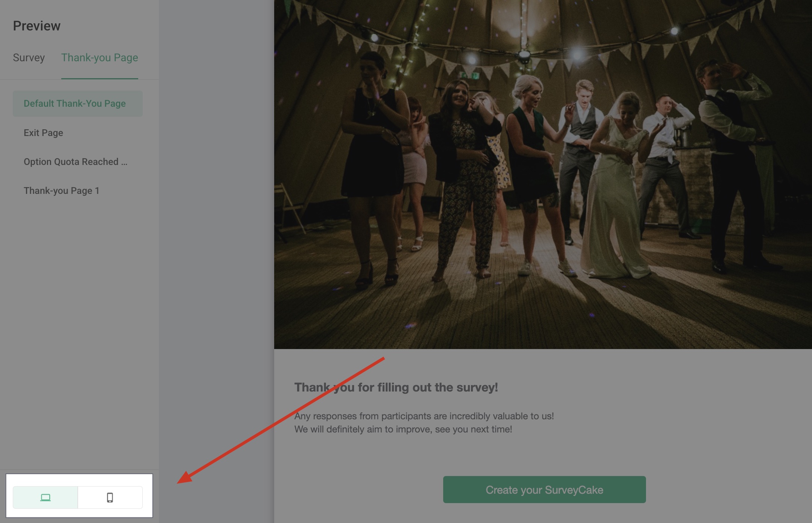This screenshot has width=812, height=523.
Task: Preview the Exit Page
Action: click(x=43, y=133)
